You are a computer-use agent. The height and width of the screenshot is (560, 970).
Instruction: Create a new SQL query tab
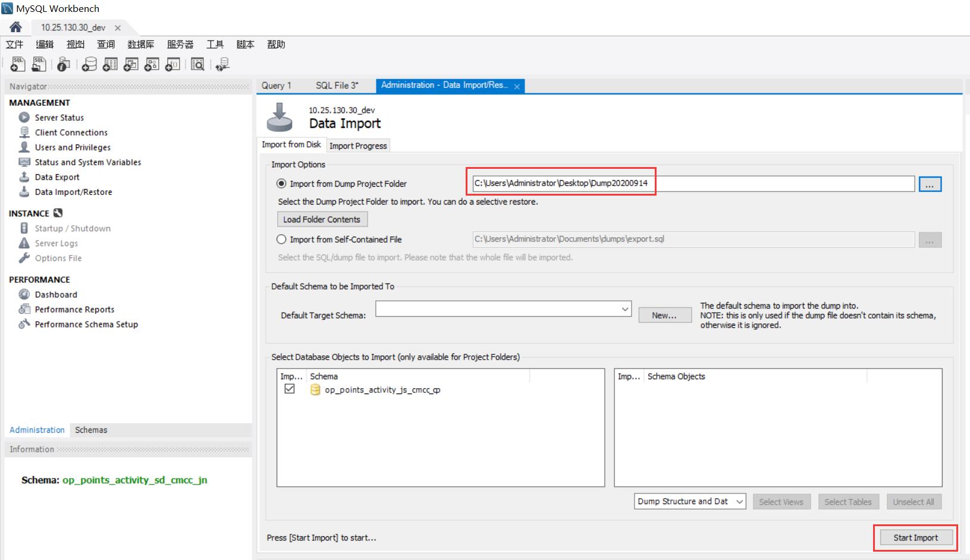coord(17,64)
